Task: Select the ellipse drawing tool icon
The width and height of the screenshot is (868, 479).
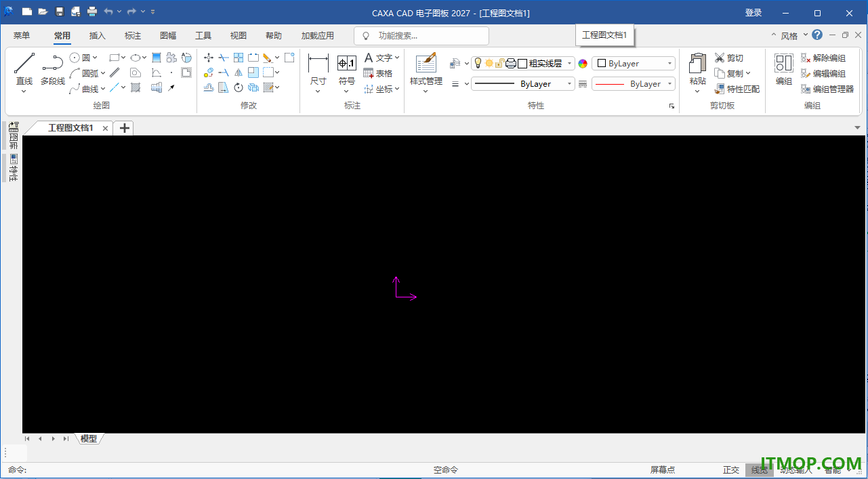Action: tap(136, 58)
